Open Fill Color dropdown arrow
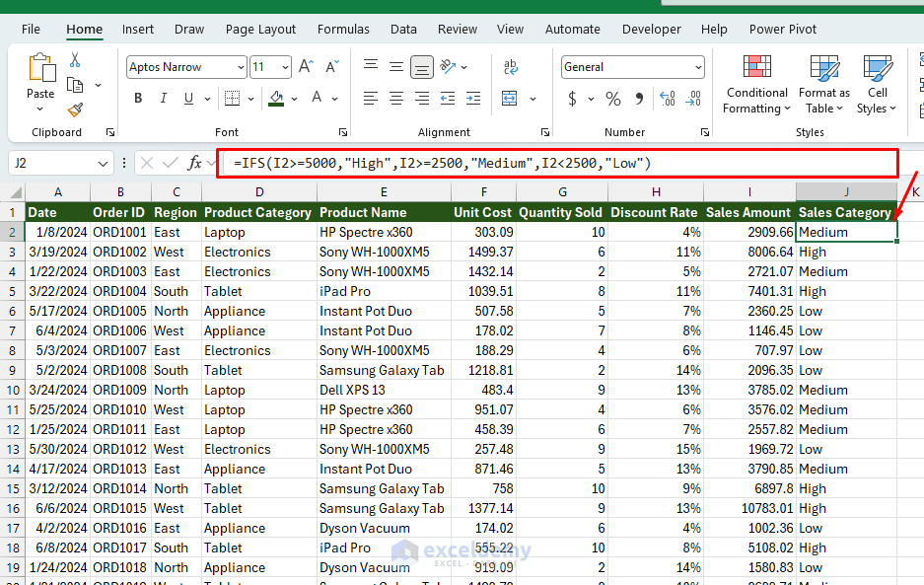 click(x=294, y=99)
